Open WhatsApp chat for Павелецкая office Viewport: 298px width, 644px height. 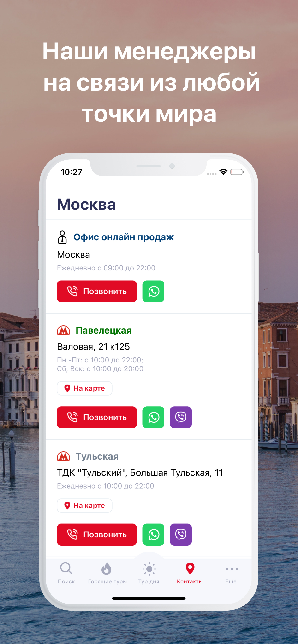153,417
